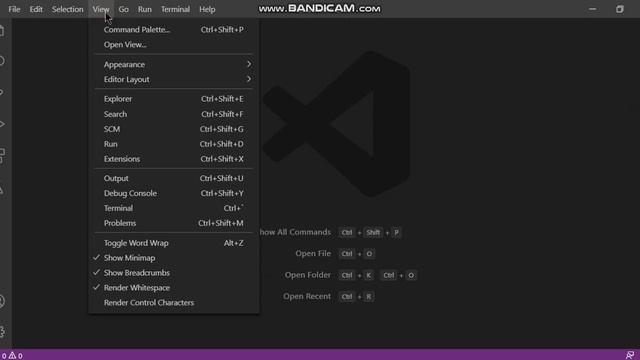This screenshot has height=360, width=640.
Task: Enable Render Control Characters
Action: point(173,303)
